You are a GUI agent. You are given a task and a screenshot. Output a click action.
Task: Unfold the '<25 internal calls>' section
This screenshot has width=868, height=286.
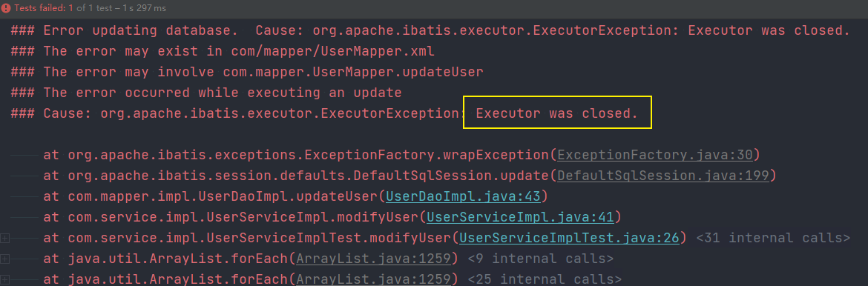(545, 279)
